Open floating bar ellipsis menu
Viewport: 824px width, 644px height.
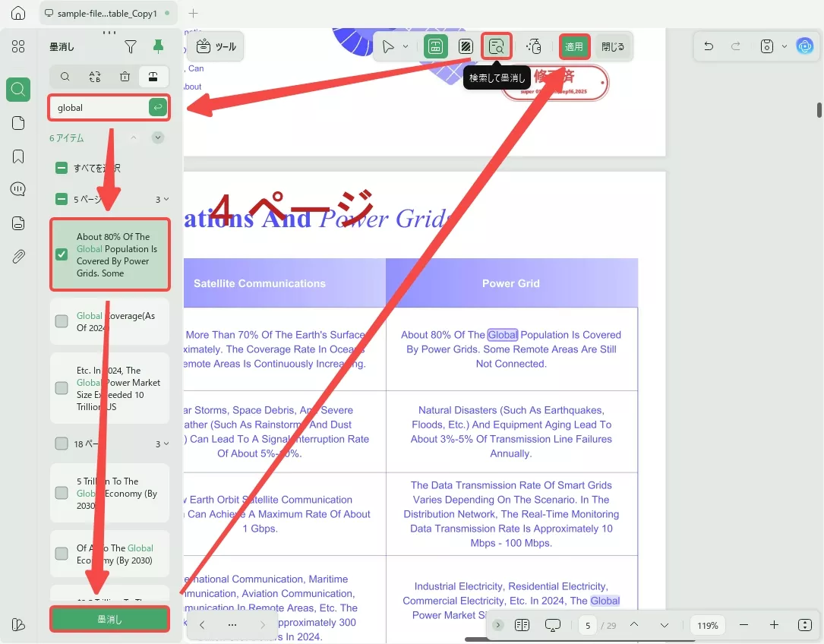[232, 625]
